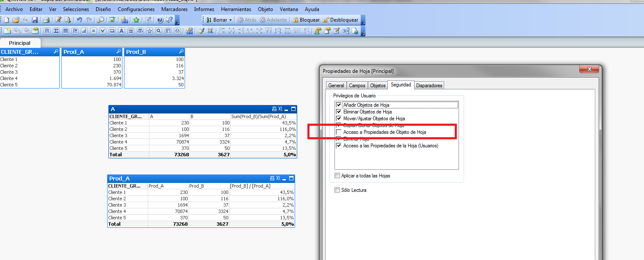Open the Archivo menu
The height and width of the screenshot is (260, 644).
pos(14,9)
